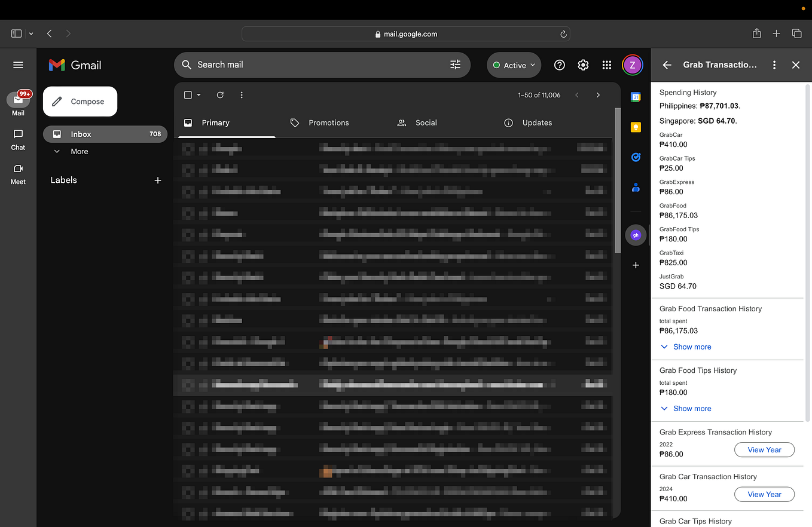Expand Show more under Grab Food Tips History
This screenshot has height=527, width=812.
(686, 409)
